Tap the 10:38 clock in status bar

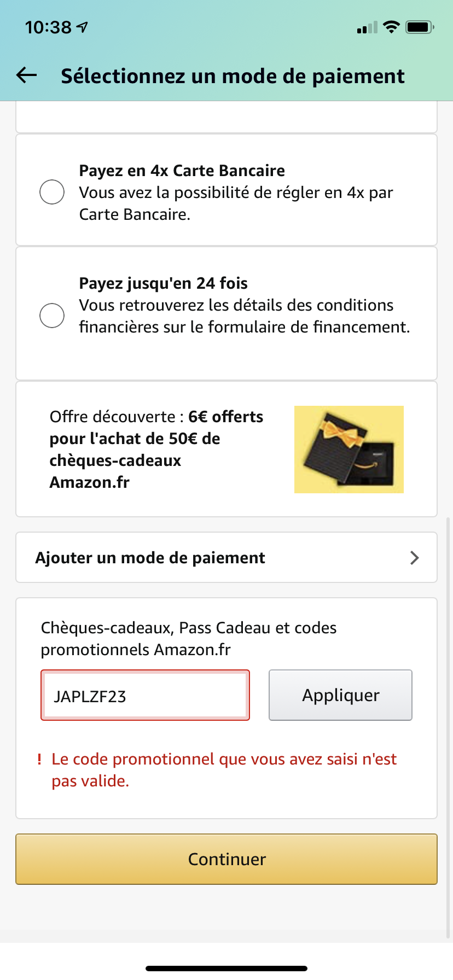tap(48, 27)
